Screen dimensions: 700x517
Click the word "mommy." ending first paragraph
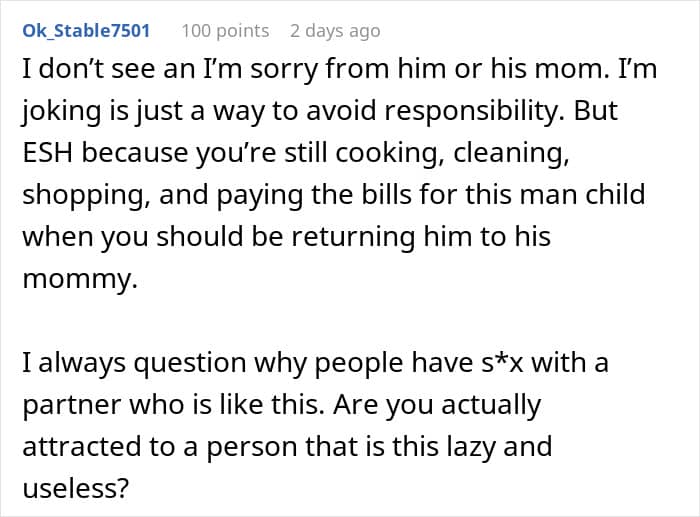pos(80,279)
